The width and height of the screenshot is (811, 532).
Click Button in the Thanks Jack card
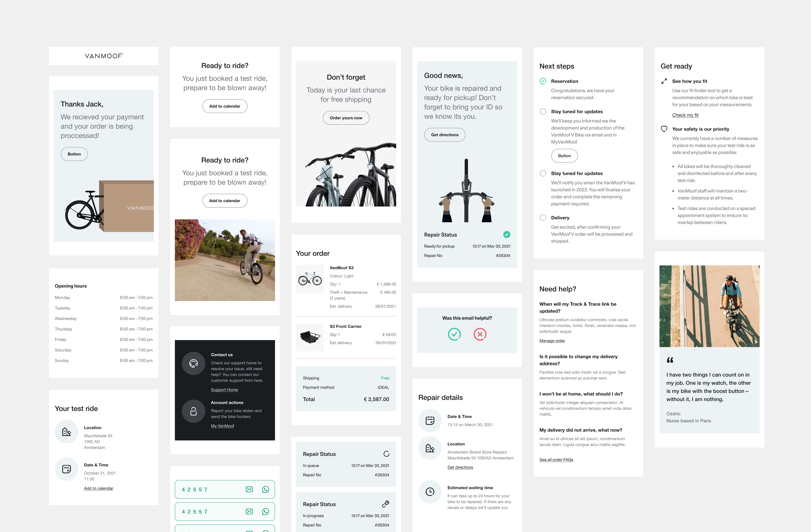point(74,154)
